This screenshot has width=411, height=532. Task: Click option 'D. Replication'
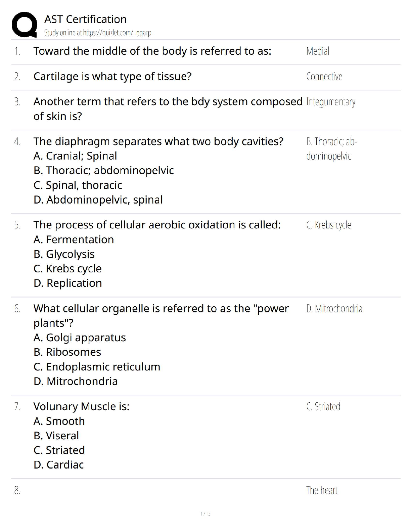[x=68, y=283]
